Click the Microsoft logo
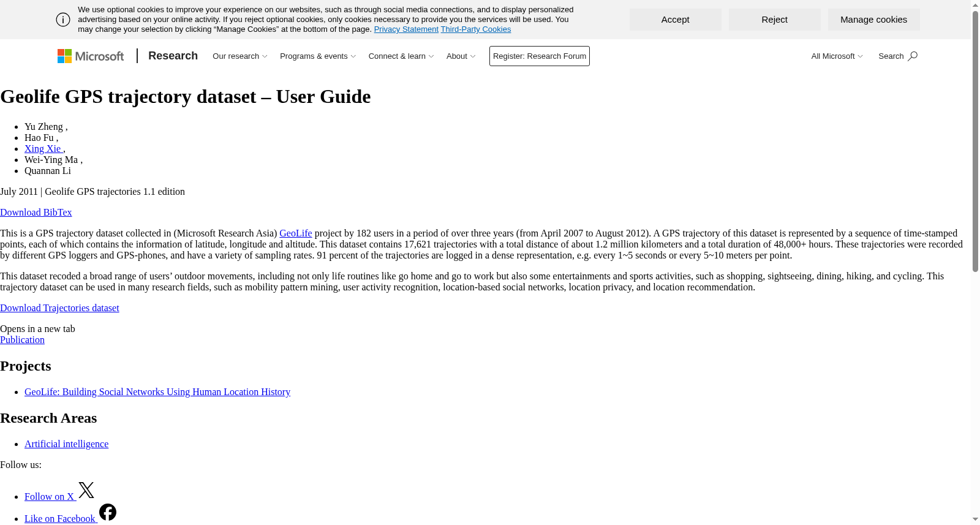The width and height of the screenshot is (980, 525). tap(91, 56)
